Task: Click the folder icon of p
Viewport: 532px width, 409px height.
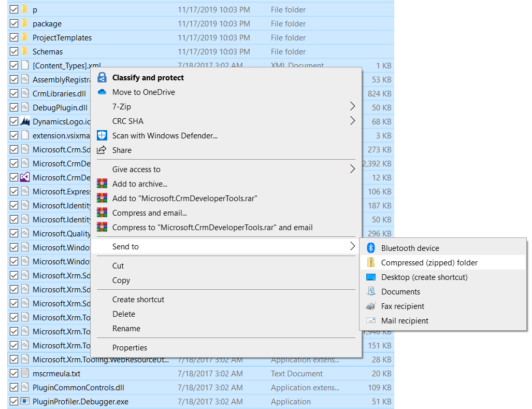Action: click(24, 9)
